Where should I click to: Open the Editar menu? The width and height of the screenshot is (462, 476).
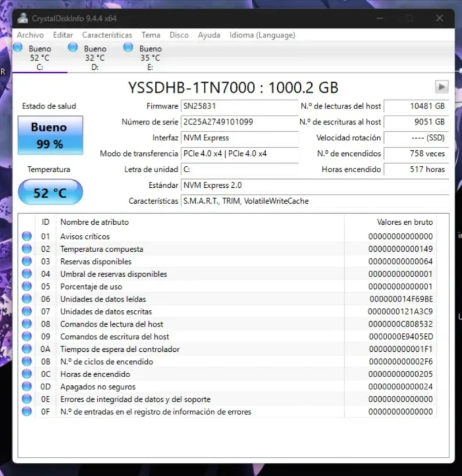[x=63, y=35]
